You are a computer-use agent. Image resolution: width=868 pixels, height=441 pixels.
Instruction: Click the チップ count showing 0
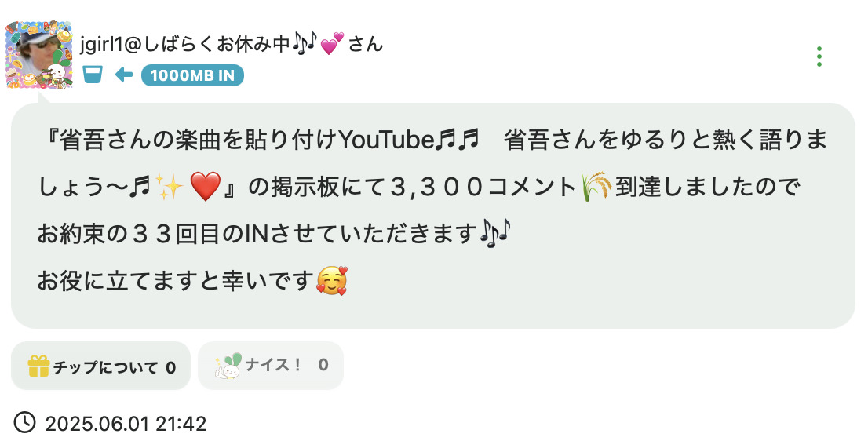(x=171, y=367)
